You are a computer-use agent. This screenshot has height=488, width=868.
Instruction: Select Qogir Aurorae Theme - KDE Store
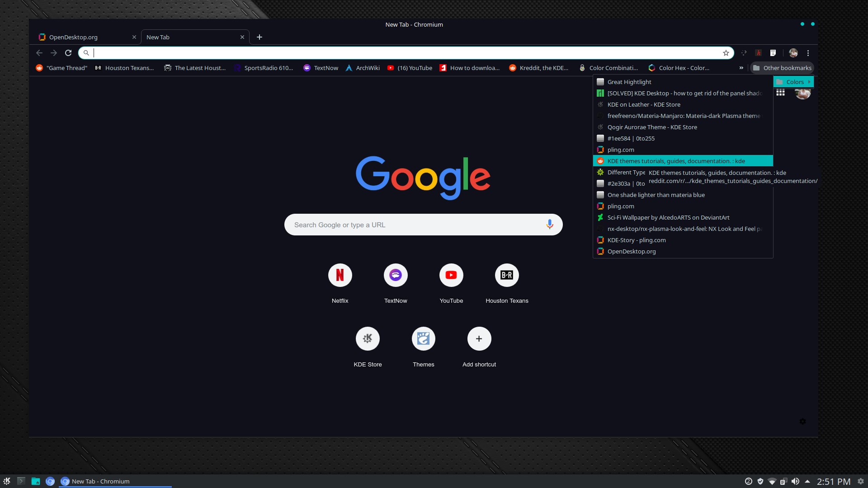[x=683, y=127]
